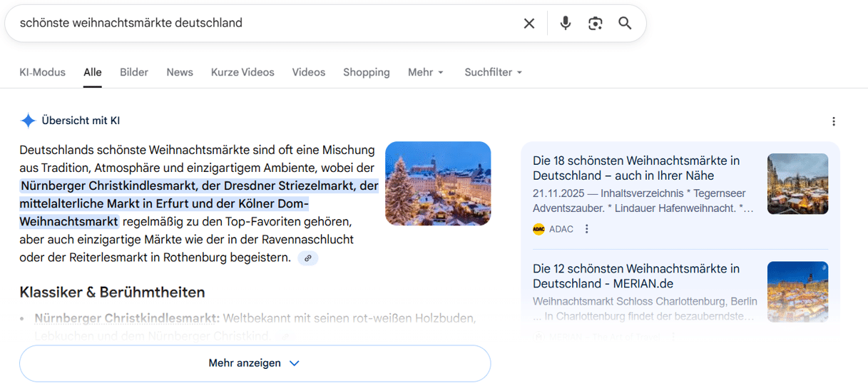The image size is (868, 391).
Task: Open the ADAC article thumbnail image
Action: 797,184
